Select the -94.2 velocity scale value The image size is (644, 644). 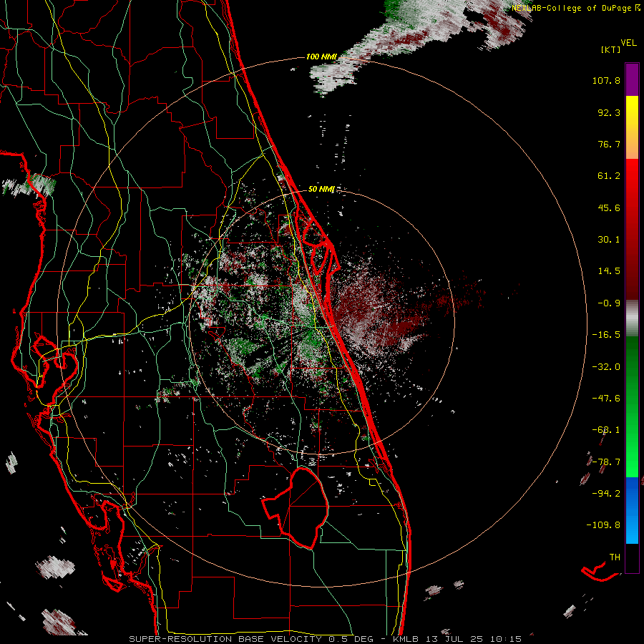(x=606, y=494)
